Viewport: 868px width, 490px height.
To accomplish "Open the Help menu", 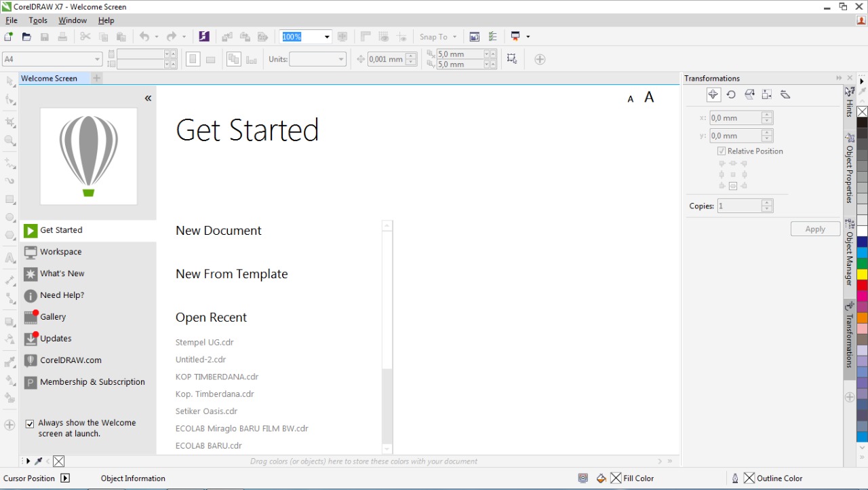I will point(106,21).
